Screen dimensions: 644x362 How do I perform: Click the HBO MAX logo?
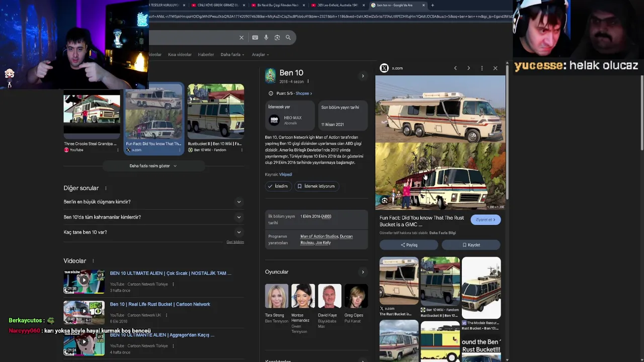tap(274, 120)
